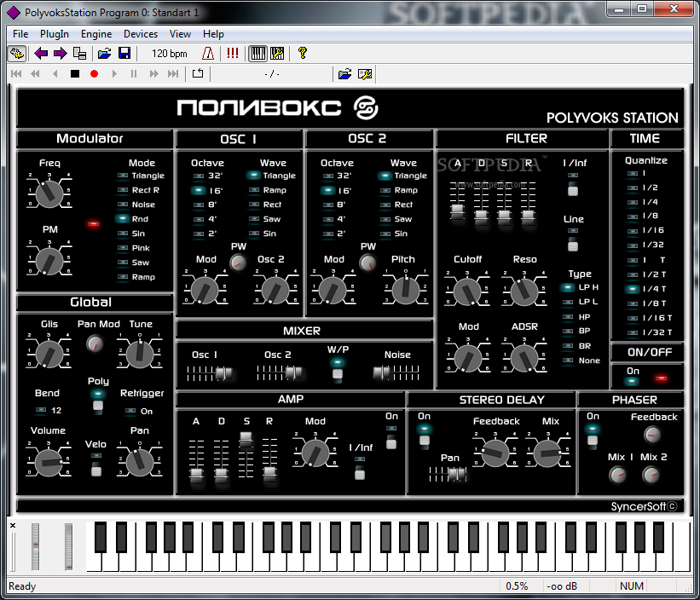This screenshot has width=700, height=600.
Task: Toggle the metronome icon
Action: [x=208, y=54]
